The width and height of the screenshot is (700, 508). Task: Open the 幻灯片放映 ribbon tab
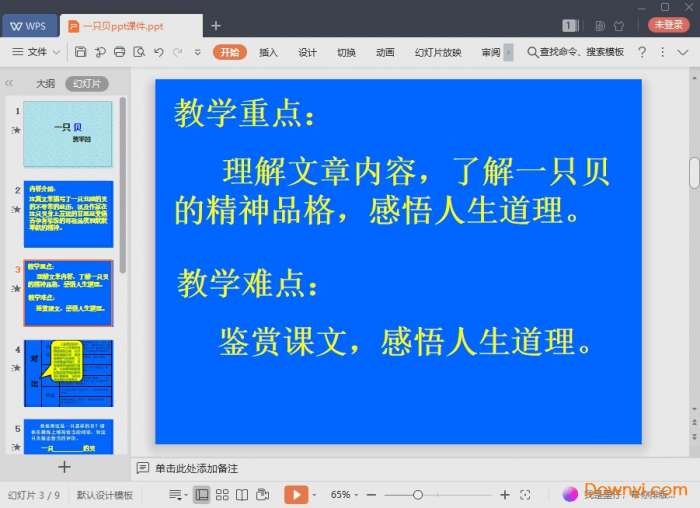point(438,52)
